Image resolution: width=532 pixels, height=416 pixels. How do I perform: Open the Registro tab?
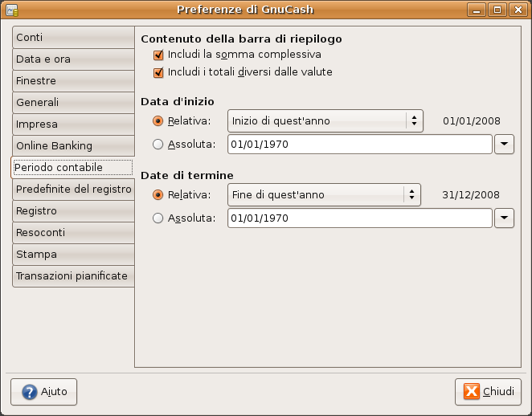coord(73,211)
